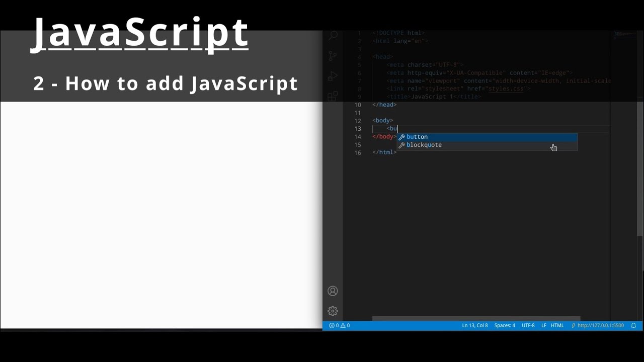
Task: Select the 'blockquote' autocomplete suggestion
Action: pos(488,145)
